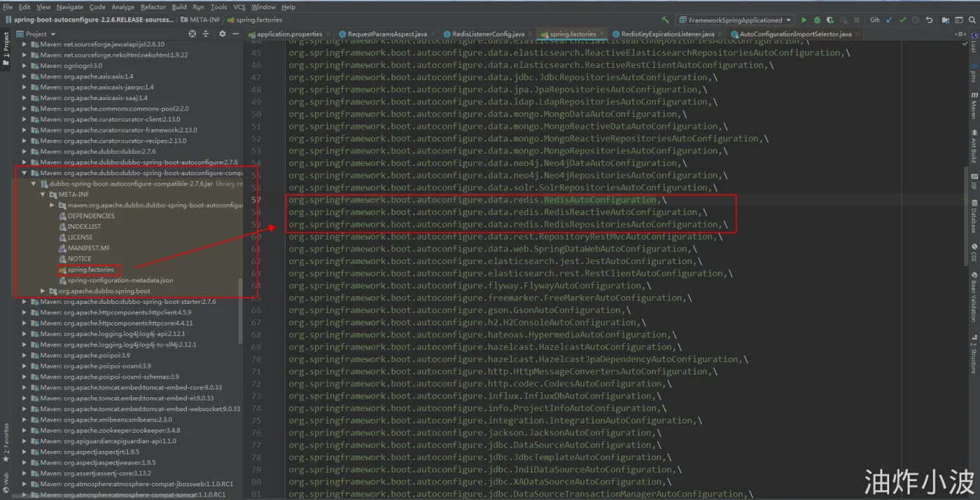Click the grey Stop square icon
The width and height of the screenshot is (980, 500).
[857, 20]
